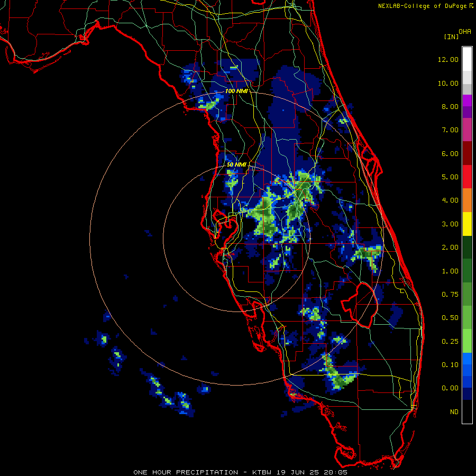This screenshot has width=476, height=476.
Task: Click the light blue swatch just above 0.10
Action: pos(467,359)
